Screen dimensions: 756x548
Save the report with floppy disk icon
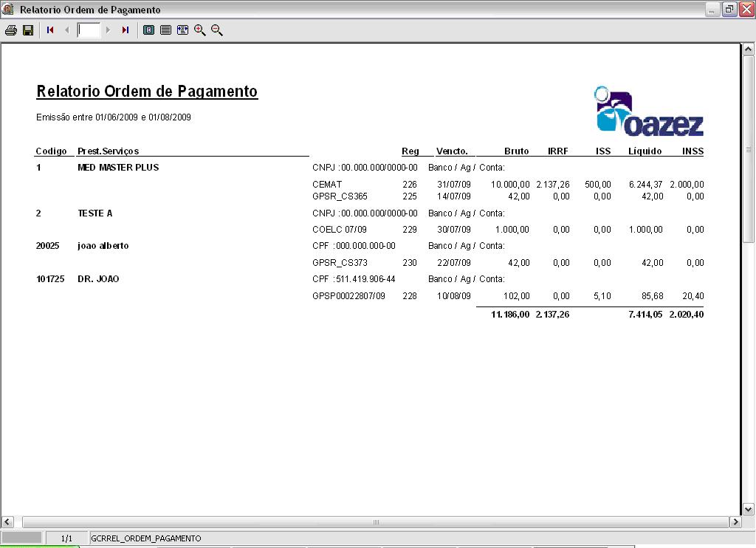28,30
